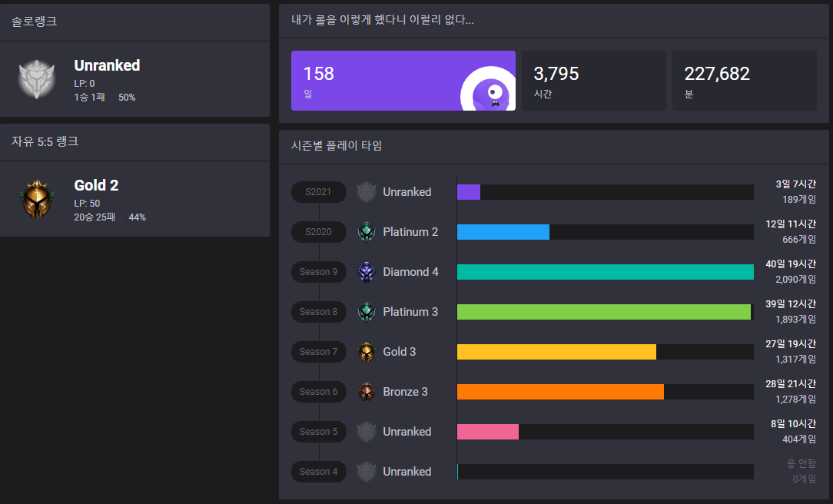This screenshot has height=504, width=833.
Task: Click the 시즌별 플레이 타임 heading
Action: [x=337, y=145]
